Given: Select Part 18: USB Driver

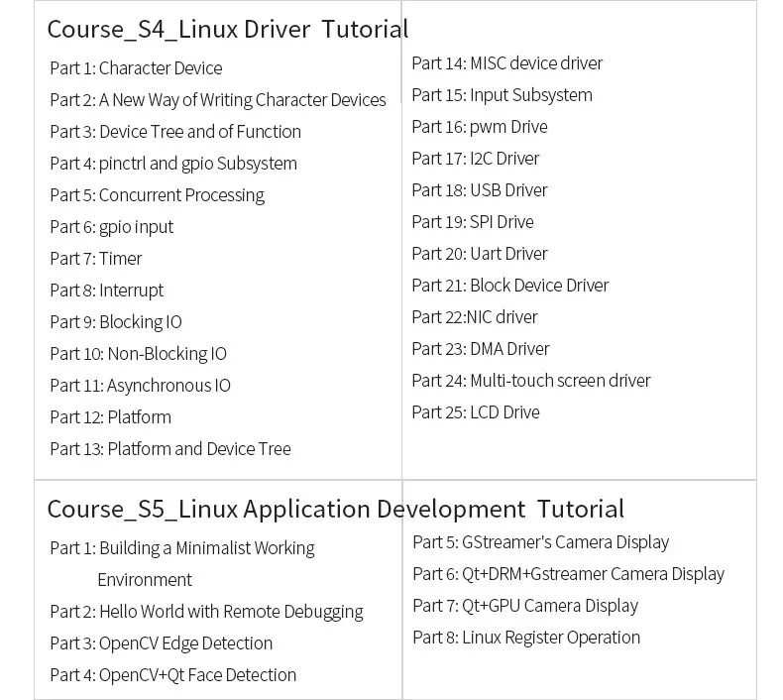Looking at the screenshot, I should pos(479,190).
